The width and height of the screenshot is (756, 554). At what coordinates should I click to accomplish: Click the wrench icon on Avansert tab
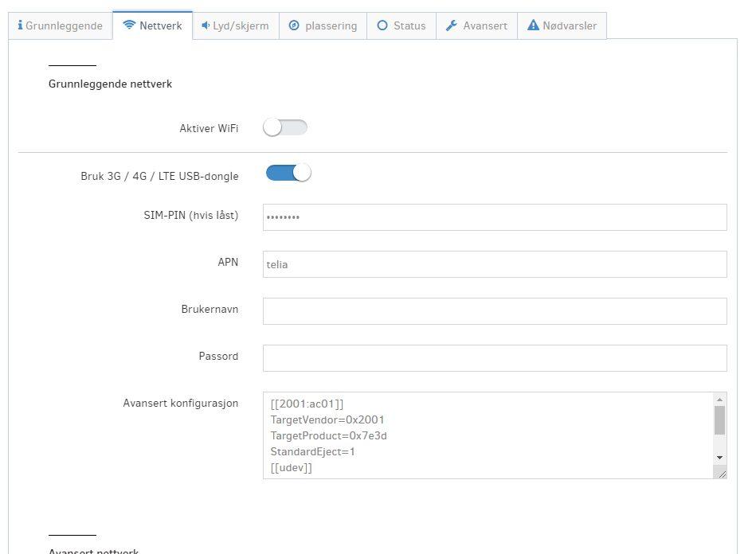click(452, 25)
